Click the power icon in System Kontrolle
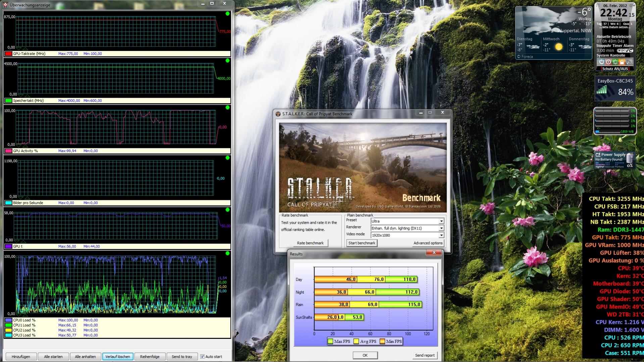Image resolution: width=644 pixels, height=362 pixels. 602,62
